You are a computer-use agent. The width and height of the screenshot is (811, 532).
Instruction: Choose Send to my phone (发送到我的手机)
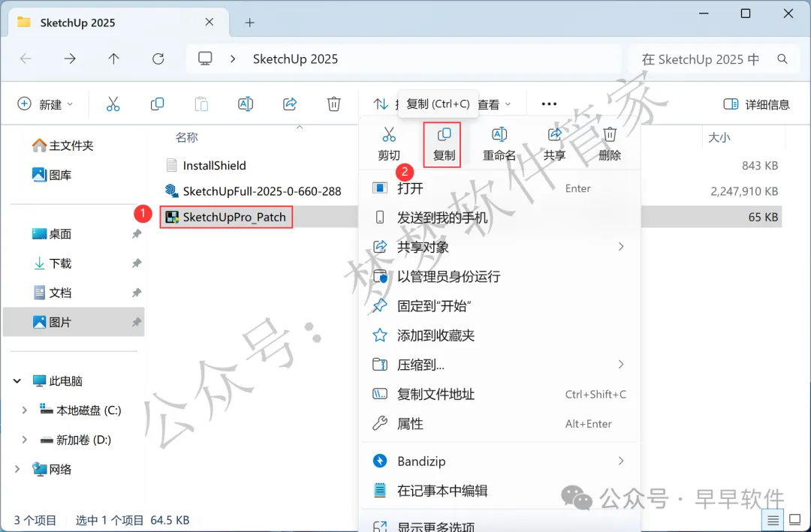(499, 218)
